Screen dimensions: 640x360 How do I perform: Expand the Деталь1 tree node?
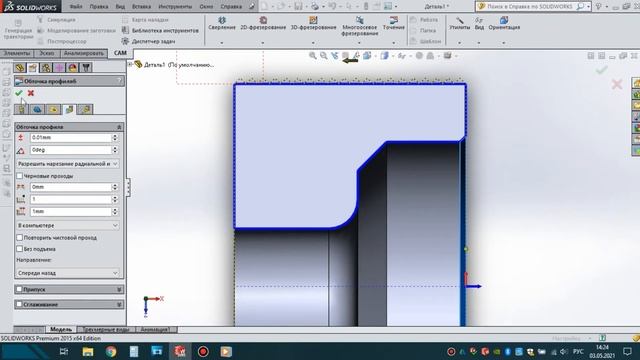pyautogui.click(x=130, y=64)
